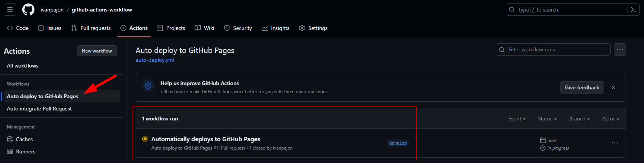
Task: Open the command palette icon
Action: [x=634, y=10]
